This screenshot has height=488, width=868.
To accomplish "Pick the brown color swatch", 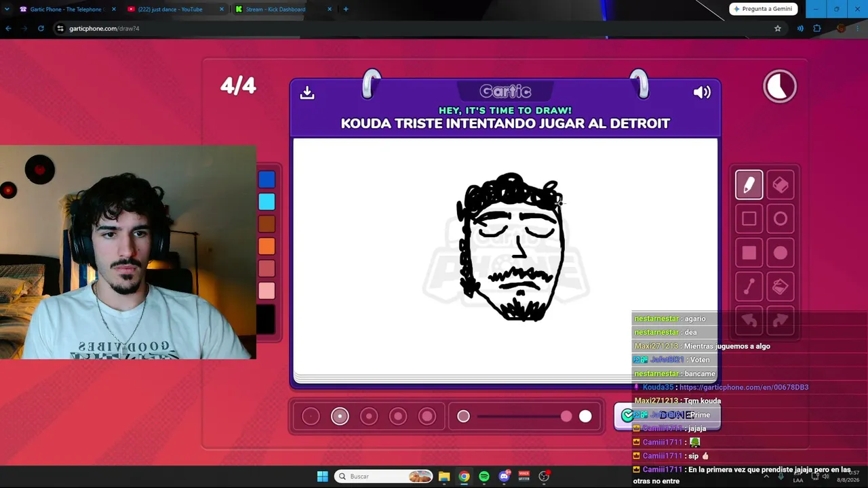I will coord(267,224).
